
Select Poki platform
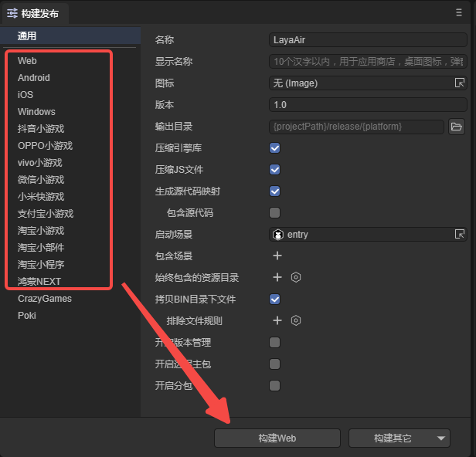pos(27,316)
